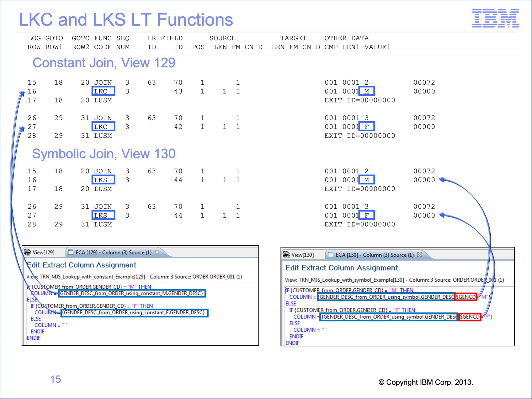Image resolution: width=532 pixels, height=399 pixels.
Task: Click value 00072 in View 129 row 15
Action: 424,83
